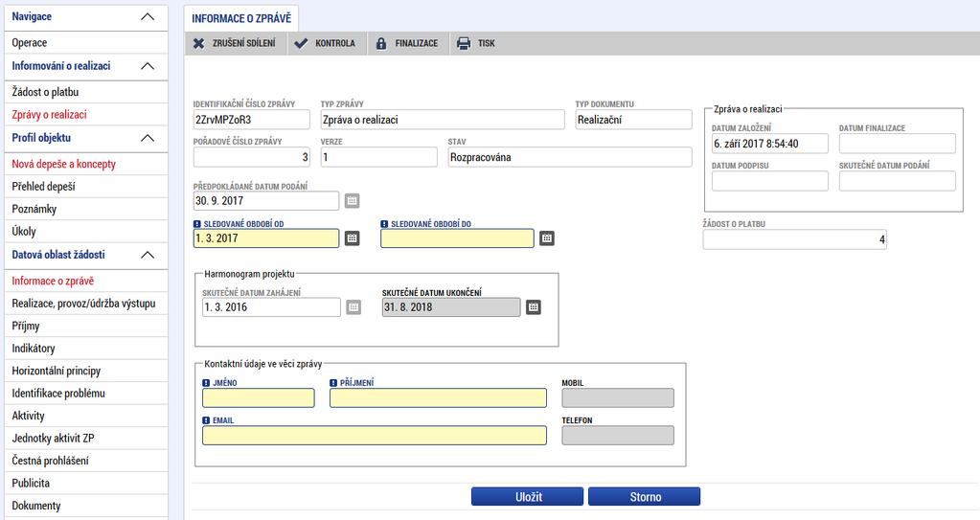This screenshot has height=520, width=980.
Task: Open Operace in navigation
Action: (86, 42)
